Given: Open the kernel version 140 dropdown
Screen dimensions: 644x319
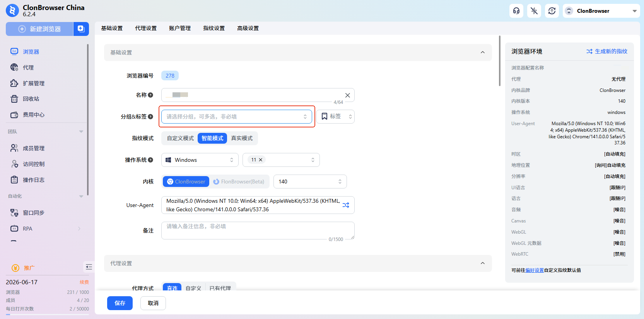Looking at the screenshot, I should pos(310,182).
